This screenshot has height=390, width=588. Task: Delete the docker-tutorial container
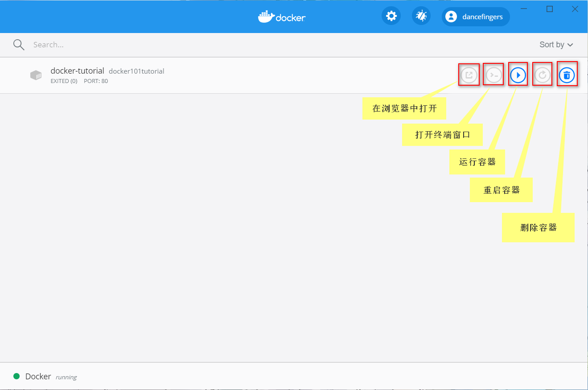click(567, 75)
